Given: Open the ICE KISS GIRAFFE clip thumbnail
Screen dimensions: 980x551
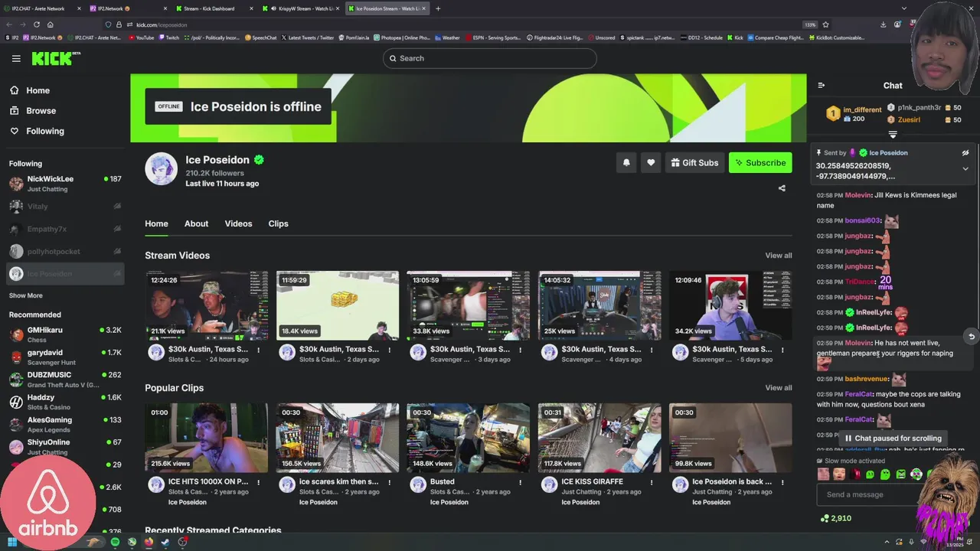Looking at the screenshot, I should point(599,438).
